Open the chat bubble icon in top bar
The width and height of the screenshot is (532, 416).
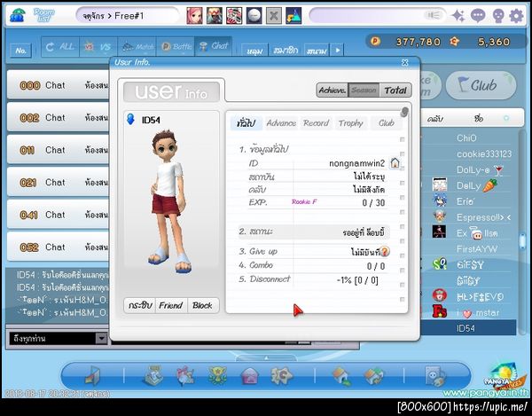pos(478,16)
